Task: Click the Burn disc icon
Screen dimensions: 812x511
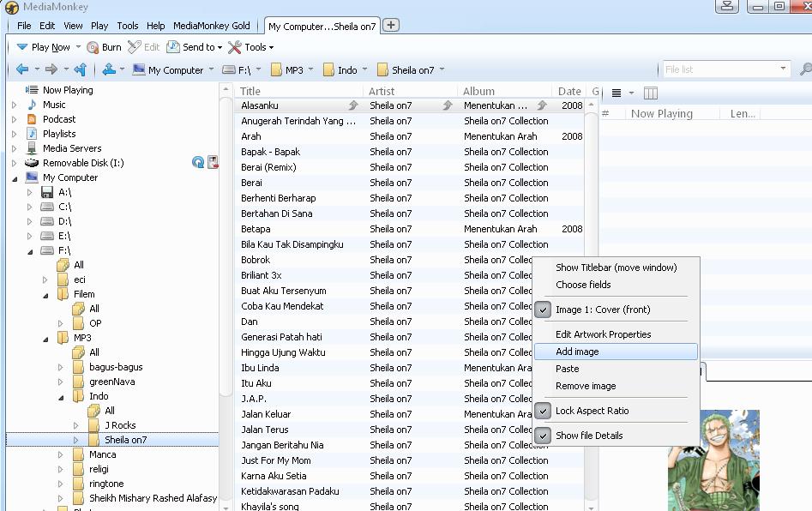Action: tap(93, 48)
